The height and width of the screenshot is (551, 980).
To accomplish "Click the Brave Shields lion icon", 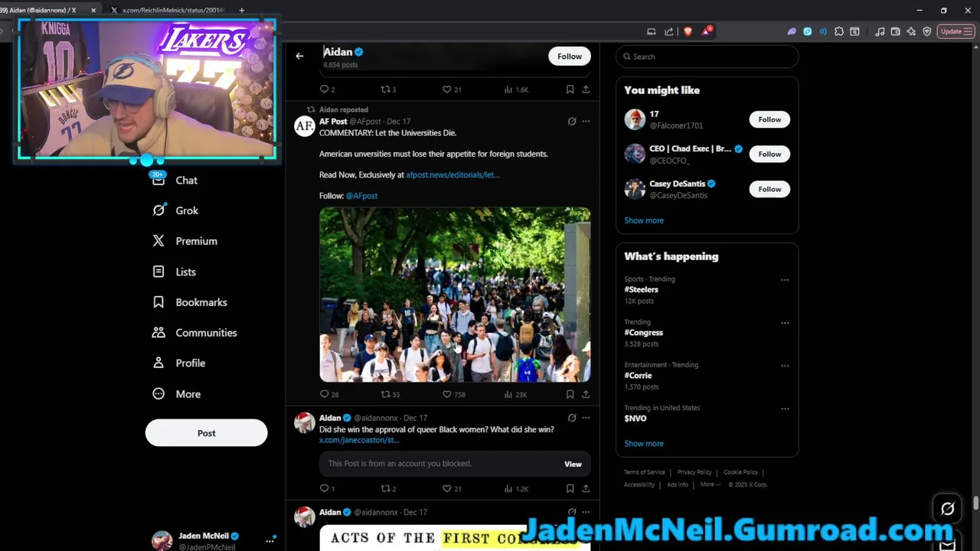I will tap(687, 31).
